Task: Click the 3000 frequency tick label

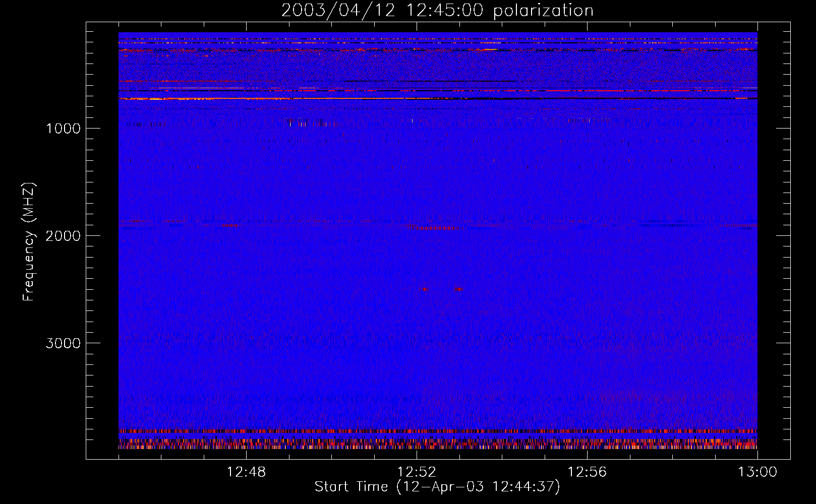Action: 64,343
